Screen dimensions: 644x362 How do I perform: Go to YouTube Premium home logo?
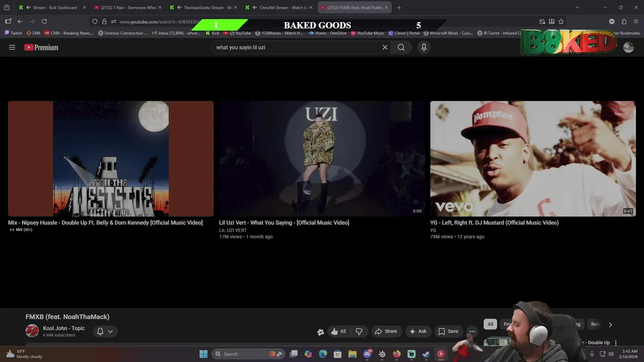tap(41, 47)
